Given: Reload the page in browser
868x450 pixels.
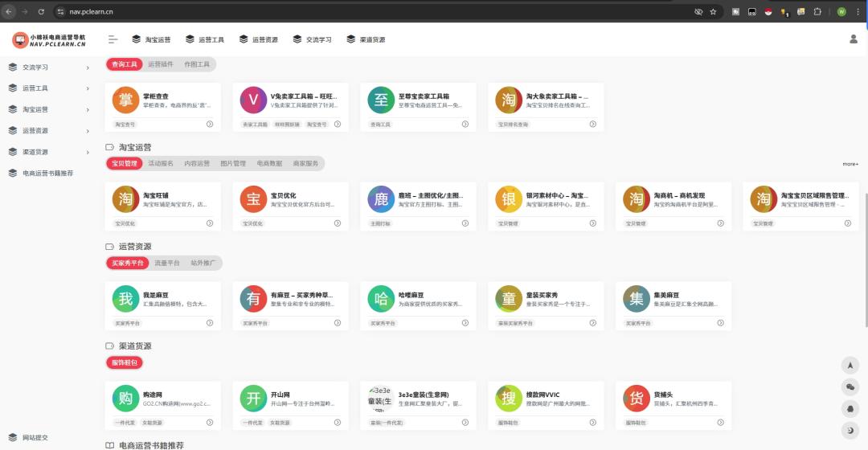Looking at the screenshot, I should click(41, 11).
